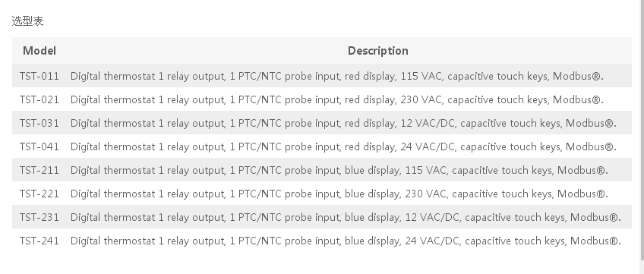This screenshot has height=274, width=644.
Task: Select the TST-031 model cell
Action: 39,123
